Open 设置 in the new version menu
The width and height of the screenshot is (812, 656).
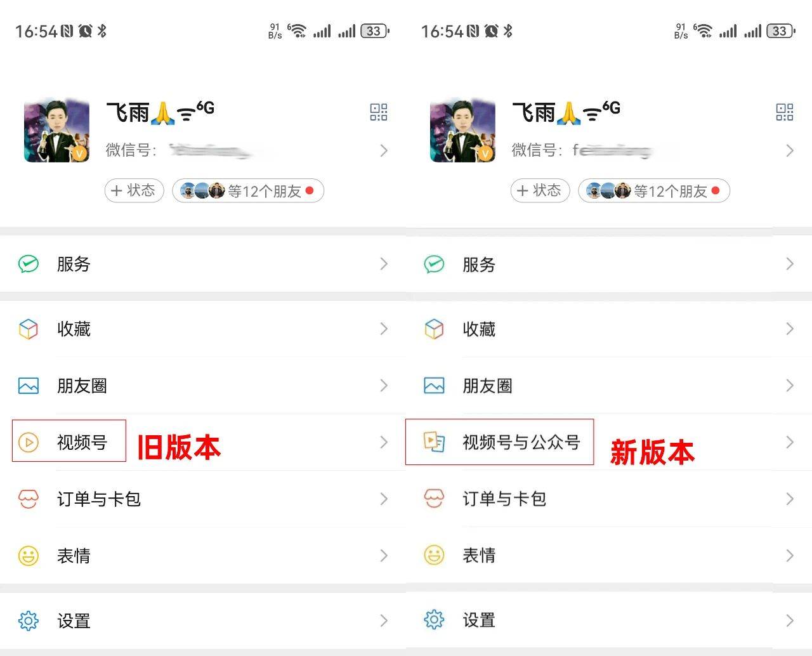point(479,620)
